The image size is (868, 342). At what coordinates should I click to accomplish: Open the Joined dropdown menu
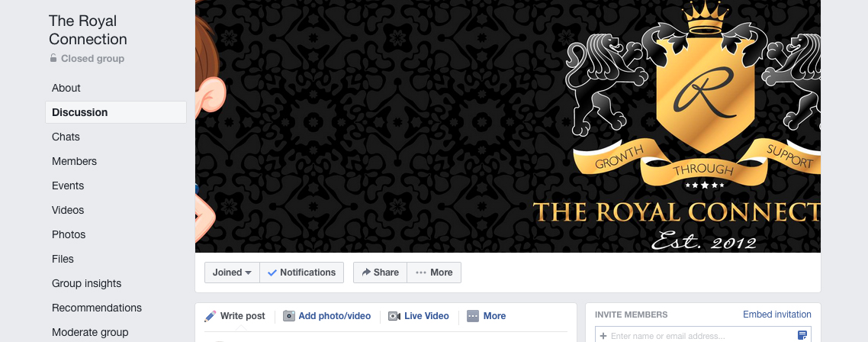[x=232, y=273]
